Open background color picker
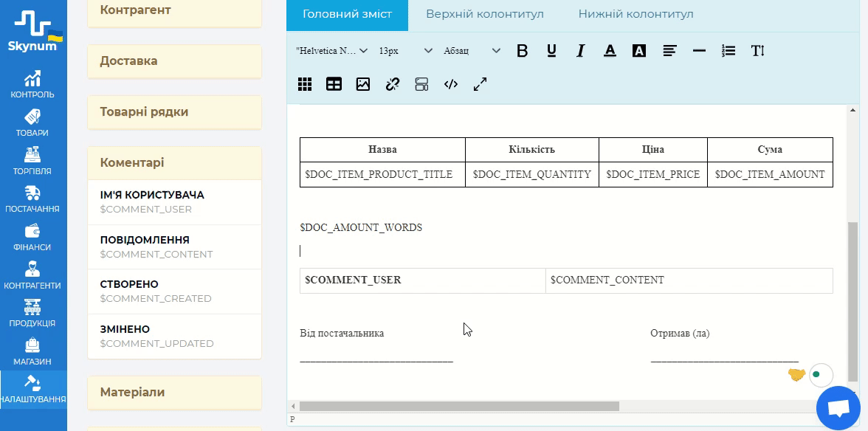 (639, 51)
